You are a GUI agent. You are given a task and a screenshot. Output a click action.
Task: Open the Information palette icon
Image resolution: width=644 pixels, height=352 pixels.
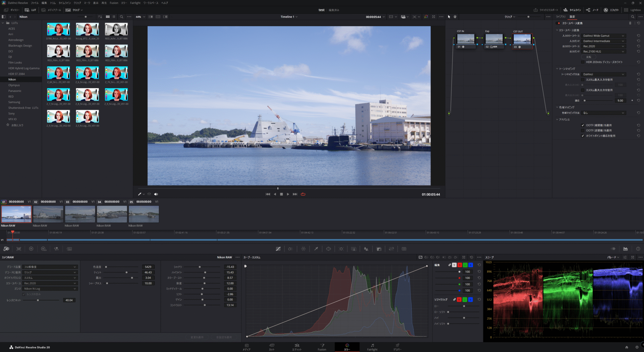coord(638,249)
